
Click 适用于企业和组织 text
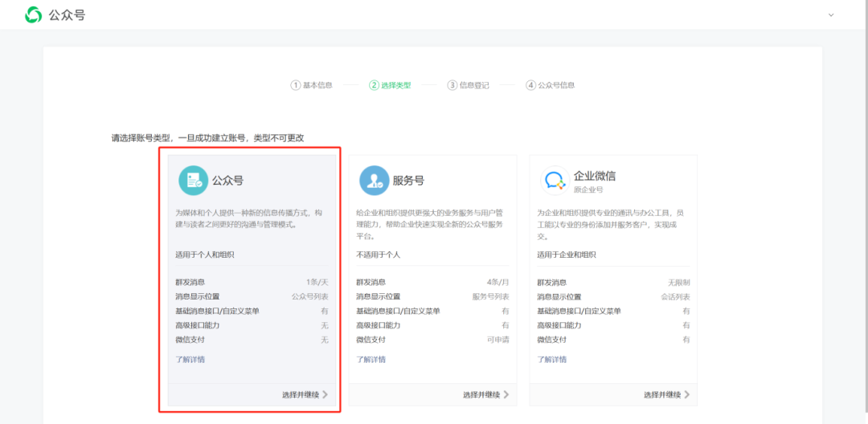pyautogui.click(x=567, y=255)
